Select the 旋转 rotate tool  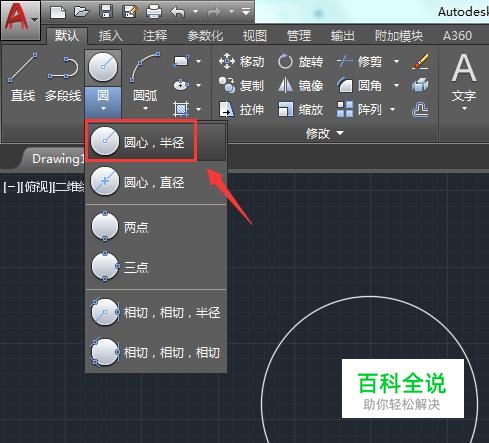(300, 62)
